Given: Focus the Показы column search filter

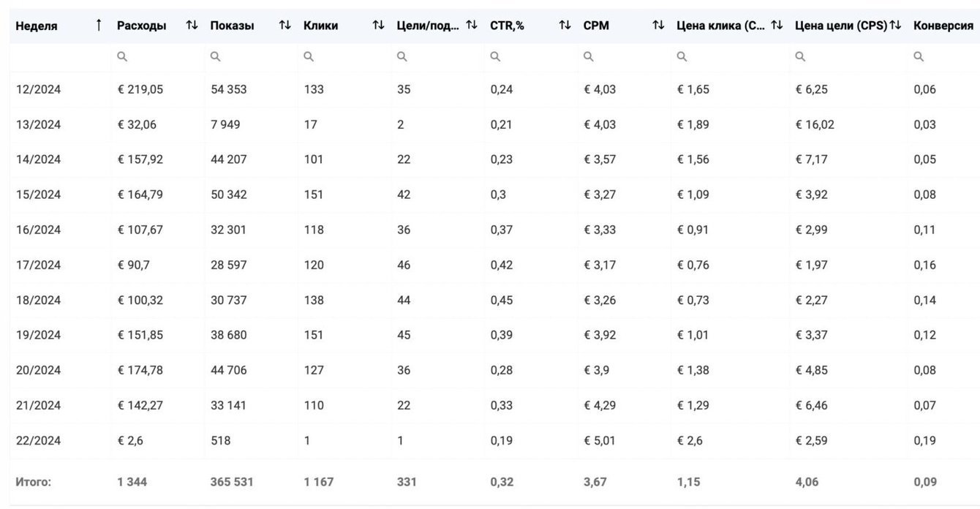Looking at the screenshot, I should point(250,56).
